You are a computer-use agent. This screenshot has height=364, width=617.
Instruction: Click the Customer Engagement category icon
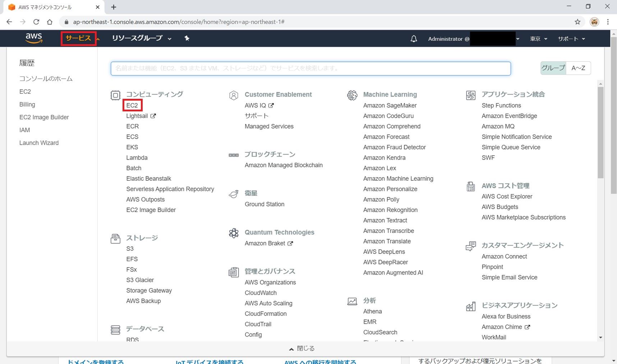471,246
